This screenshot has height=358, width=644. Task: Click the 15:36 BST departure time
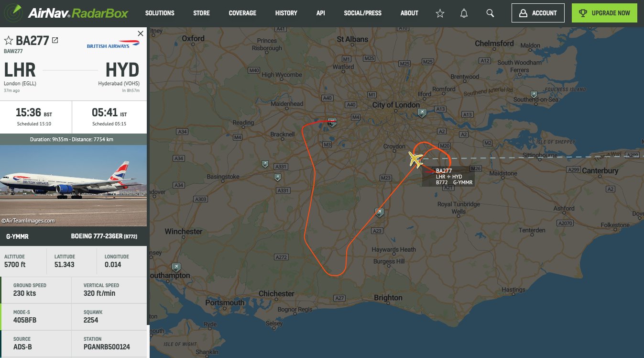coord(33,113)
